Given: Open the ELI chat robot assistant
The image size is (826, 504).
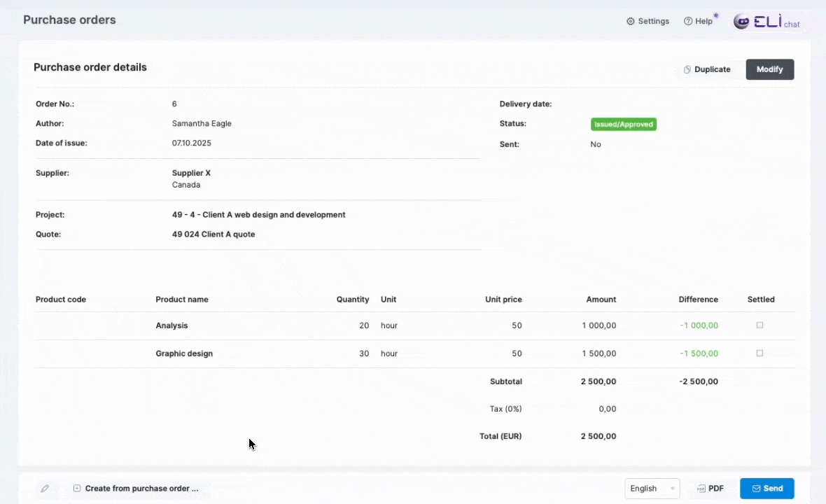Looking at the screenshot, I should (x=741, y=22).
